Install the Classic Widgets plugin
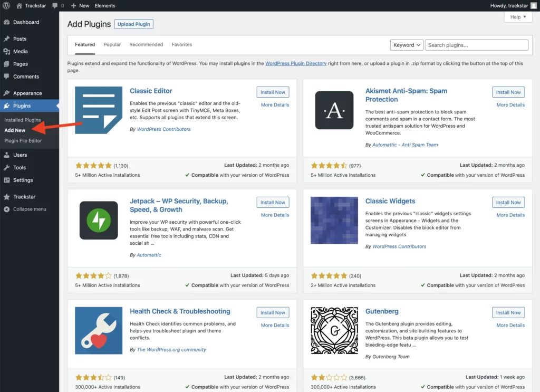This screenshot has width=540, height=392. [x=508, y=202]
